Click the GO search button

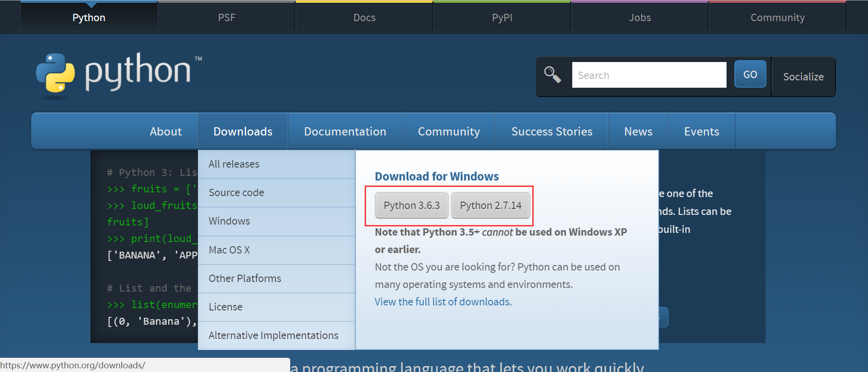(750, 74)
